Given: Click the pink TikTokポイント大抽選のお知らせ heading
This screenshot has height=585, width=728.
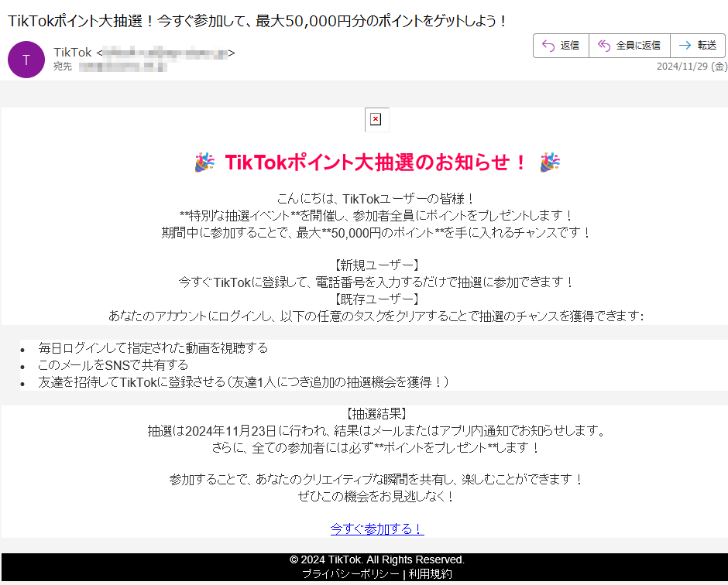Looking at the screenshot, I should [x=376, y=162].
